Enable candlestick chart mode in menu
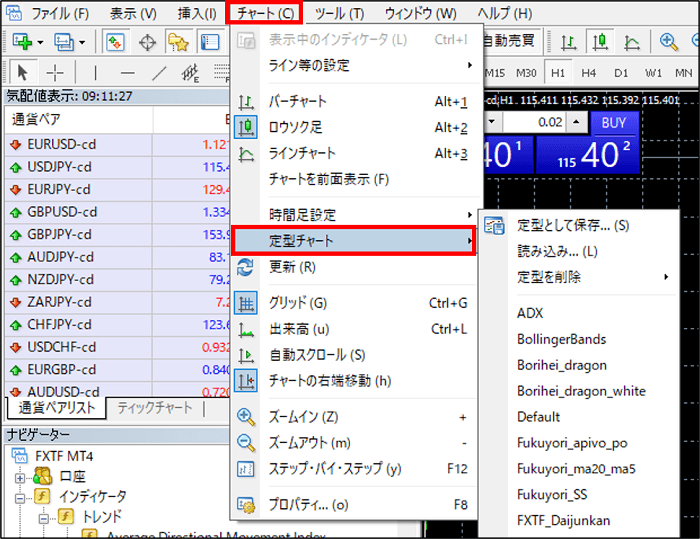 coord(297,128)
